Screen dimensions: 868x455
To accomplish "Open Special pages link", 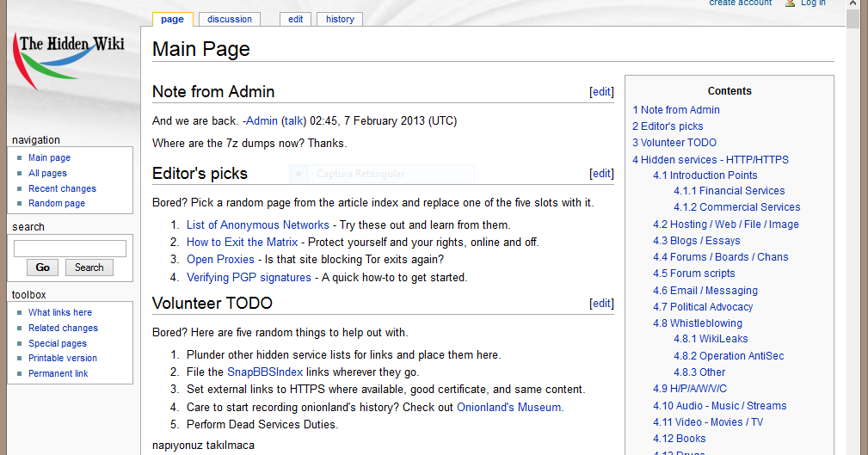I will (58, 343).
